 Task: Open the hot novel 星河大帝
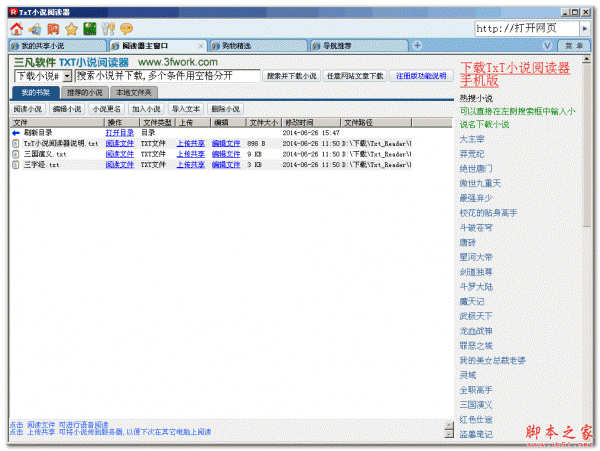pyautogui.click(x=476, y=257)
